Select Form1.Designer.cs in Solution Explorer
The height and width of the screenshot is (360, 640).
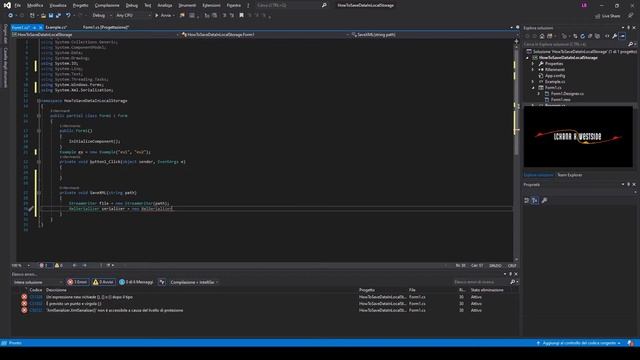pyautogui.click(x=567, y=93)
